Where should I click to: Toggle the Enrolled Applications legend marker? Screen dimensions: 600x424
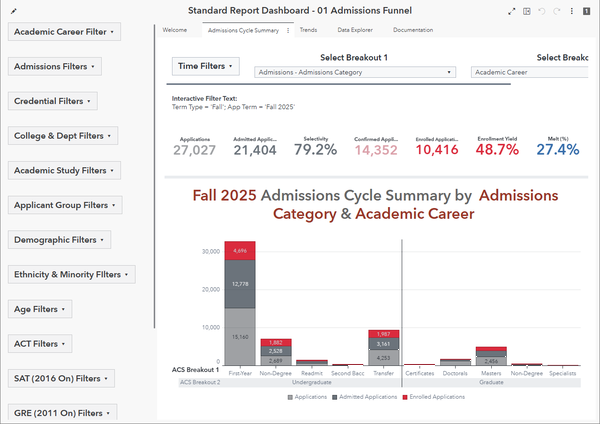[405, 398]
